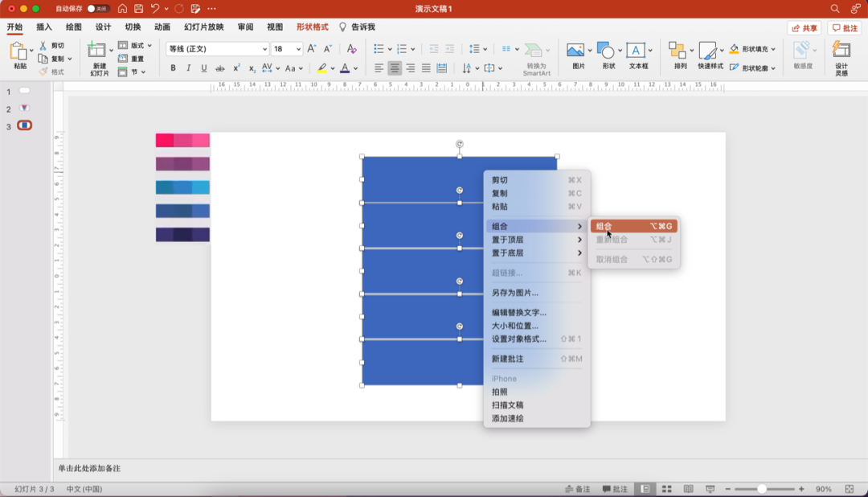Toggle the 自动保存 autosave switch
Image resolution: width=868 pixels, height=497 pixels.
pyautogui.click(x=98, y=8)
